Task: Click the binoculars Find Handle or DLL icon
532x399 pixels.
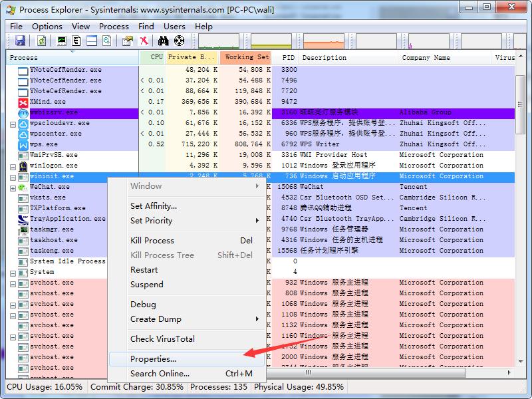Action: coord(163,41)
